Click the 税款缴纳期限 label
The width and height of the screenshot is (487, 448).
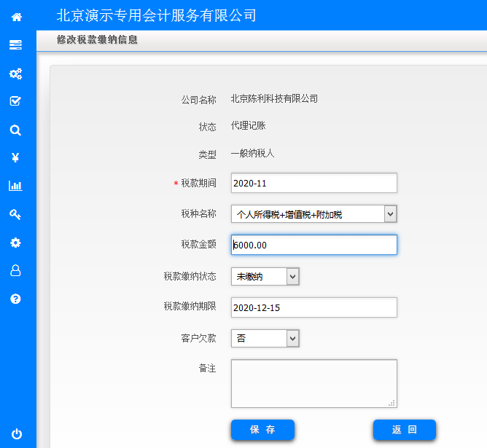pos(190,306)
